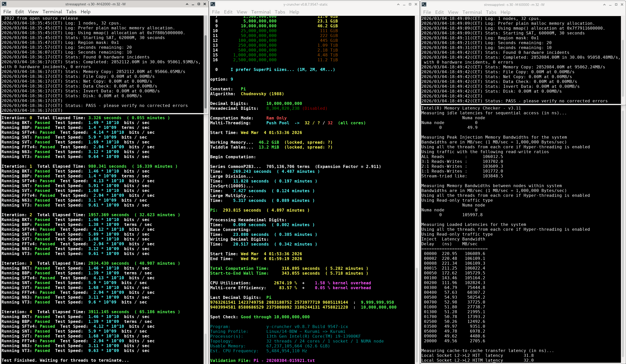Open the Terminal menu in the right terminal

pos(472,12)
